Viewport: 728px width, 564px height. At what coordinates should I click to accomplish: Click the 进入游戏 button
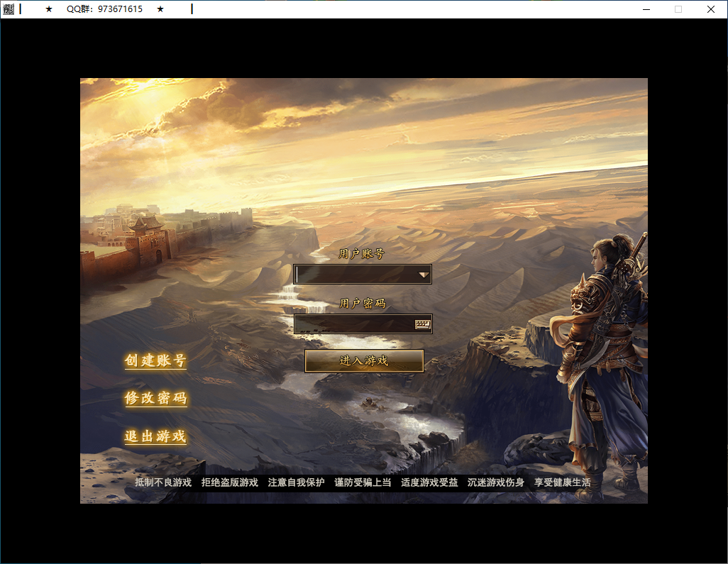[364, 360]
